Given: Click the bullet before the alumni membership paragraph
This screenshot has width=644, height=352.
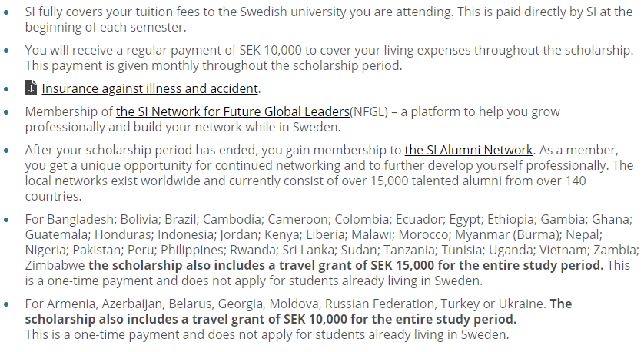Looking at the screenshot, I should (8, 150).
